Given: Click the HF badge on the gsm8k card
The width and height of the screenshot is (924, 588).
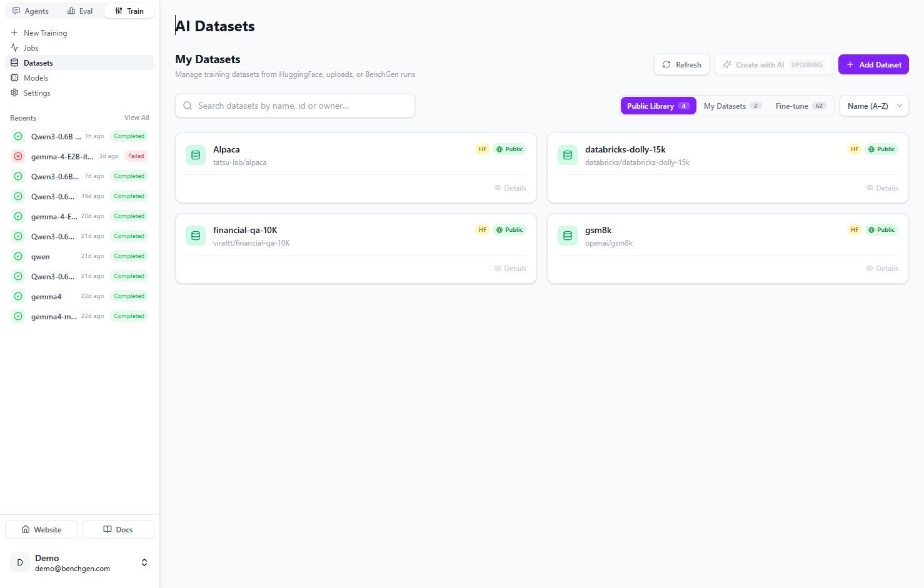Looking at the screenshot, I should pyautogui.click(x=855, y=230).
